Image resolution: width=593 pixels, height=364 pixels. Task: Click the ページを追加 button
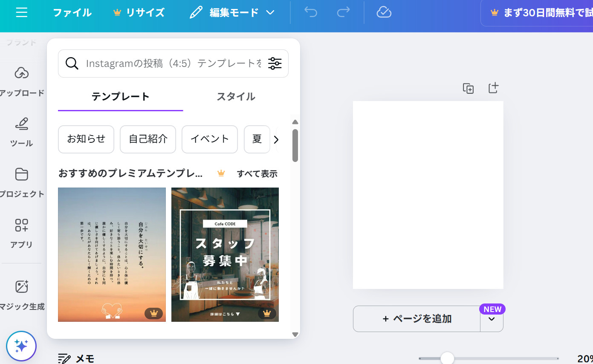click(417, 319)
